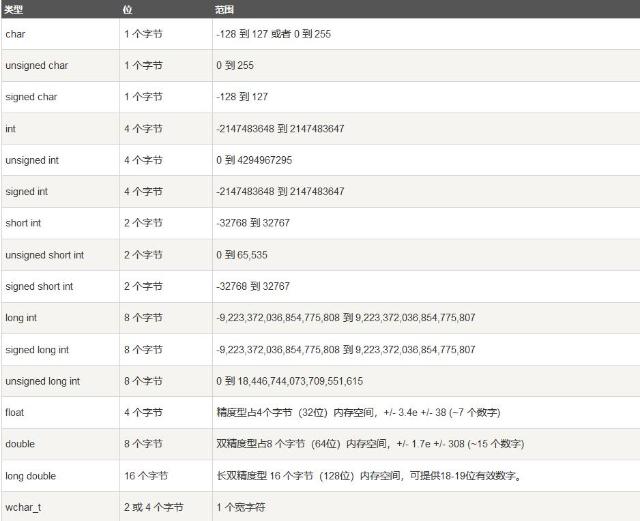Click the 类型 column header

pyautogui.click(x=15, y=8)
